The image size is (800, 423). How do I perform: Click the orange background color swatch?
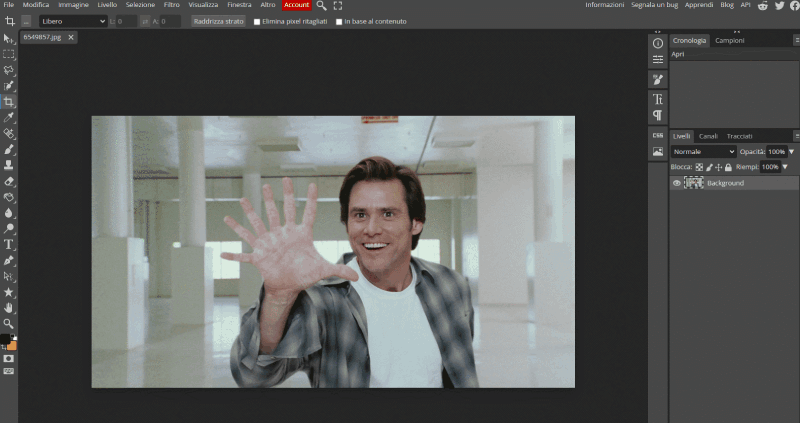pyautogui.click(x=12, y=346)
